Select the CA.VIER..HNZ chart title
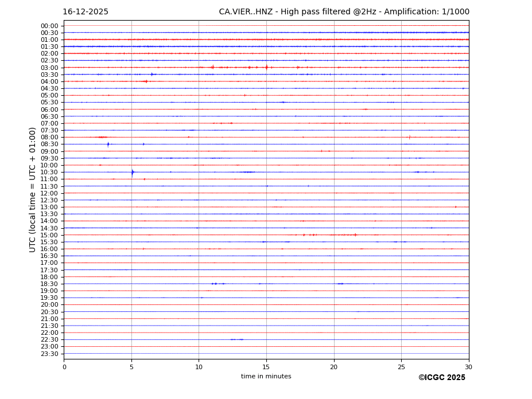This screenshot has width=532, height=399. coord(344,12)
